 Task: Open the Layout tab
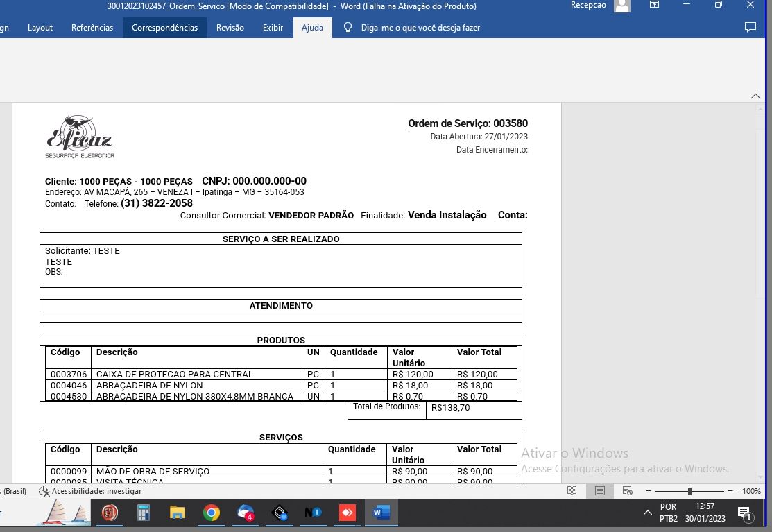pos(40,28)
